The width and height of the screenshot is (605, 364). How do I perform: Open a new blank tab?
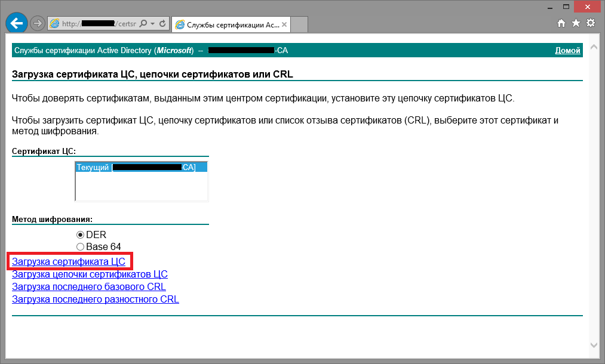(299, 24)
